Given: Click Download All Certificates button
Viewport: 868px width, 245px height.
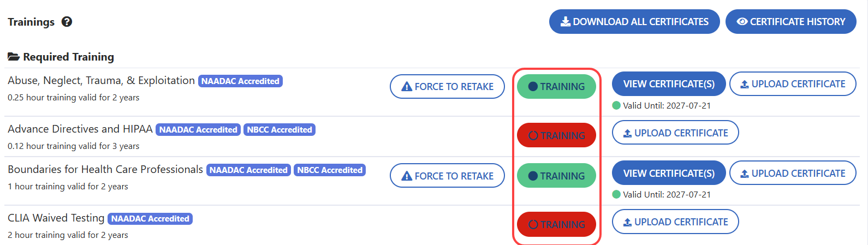Looking at the screenshot, I should point(634,22).
